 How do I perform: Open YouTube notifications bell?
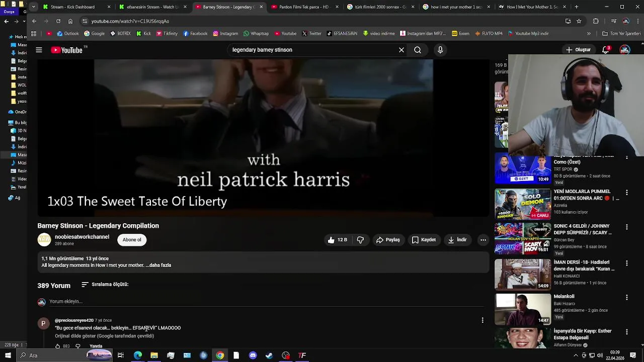[606, 50]
